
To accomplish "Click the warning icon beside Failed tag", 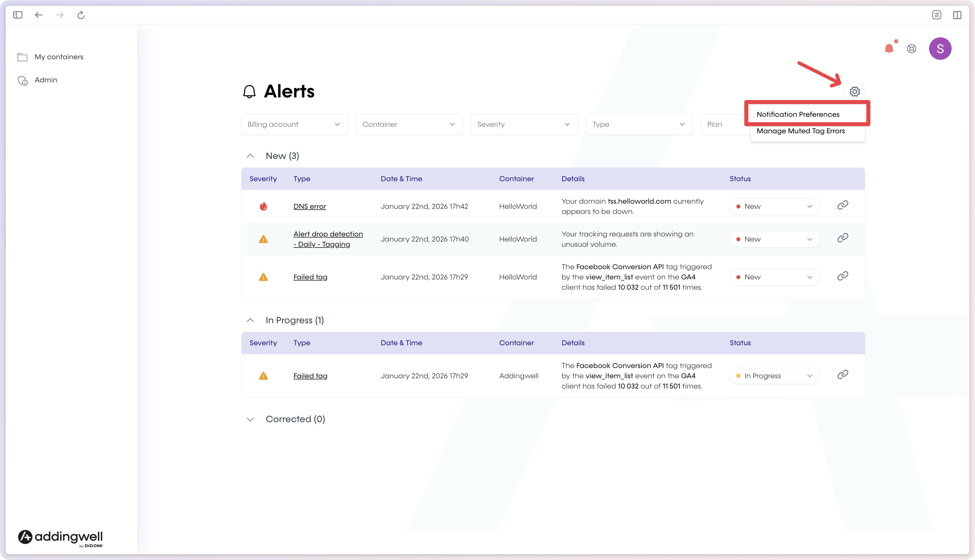I will pyautogui.click(x=263, y=277).
